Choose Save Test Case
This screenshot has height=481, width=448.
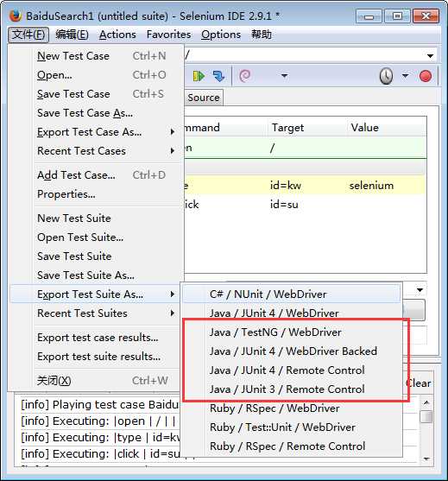pos(96,94)
